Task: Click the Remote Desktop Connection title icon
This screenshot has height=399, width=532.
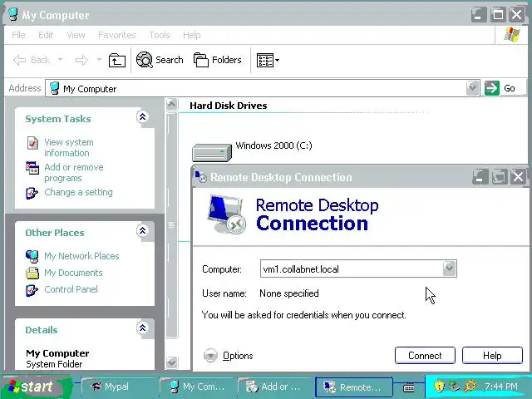Action: (x=200, y=177)
